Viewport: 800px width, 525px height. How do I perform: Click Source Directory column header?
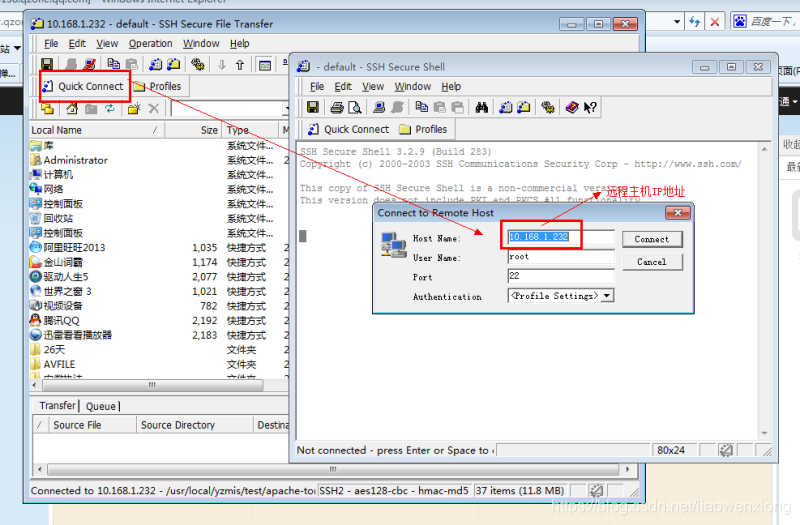(195, 425)
